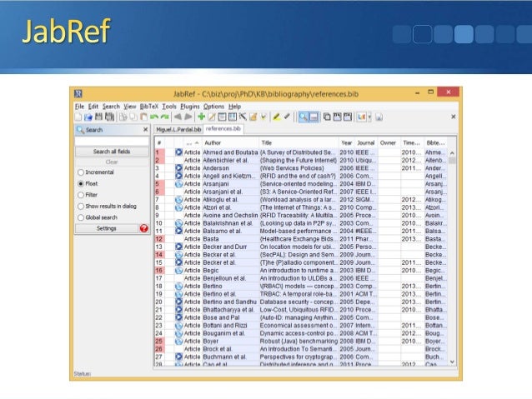This screenshot has width=532, height=399.
Task: Open the Plugins menu
Action: point(190,107)
